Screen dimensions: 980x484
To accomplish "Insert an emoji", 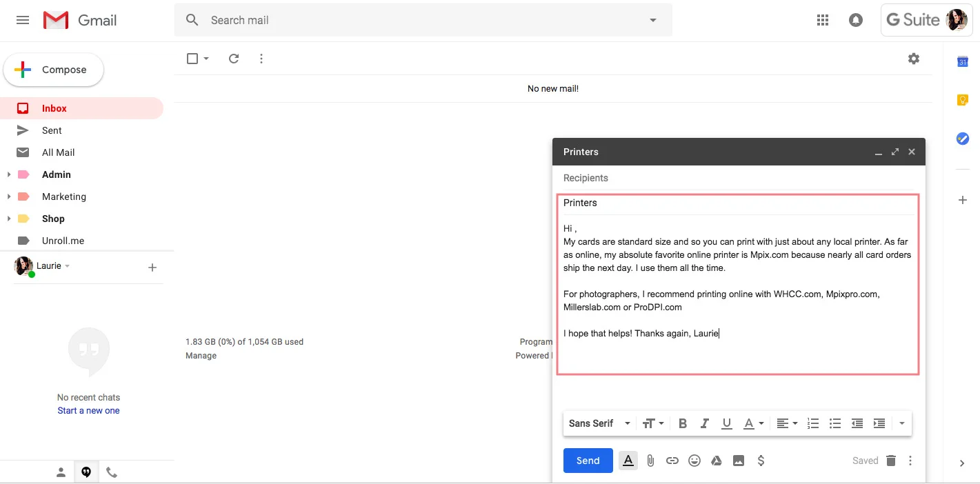I will (x=694, y=461).
